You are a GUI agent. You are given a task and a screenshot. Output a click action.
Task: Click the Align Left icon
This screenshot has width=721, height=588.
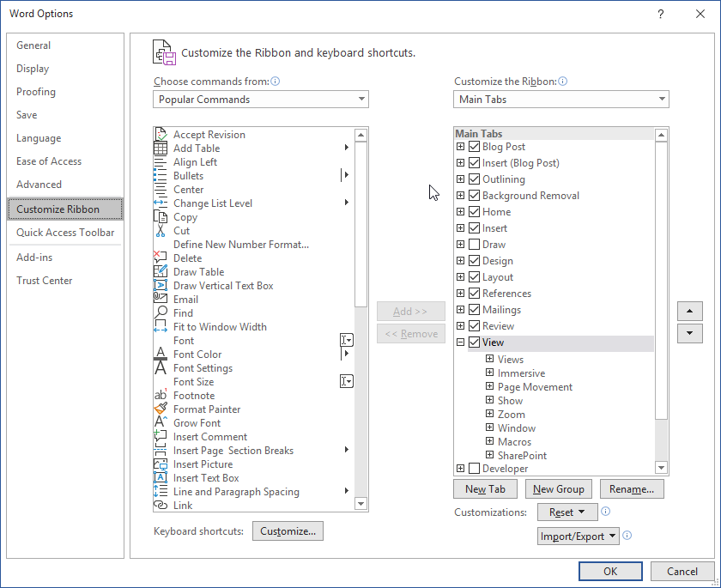click(x=161, y=162)
